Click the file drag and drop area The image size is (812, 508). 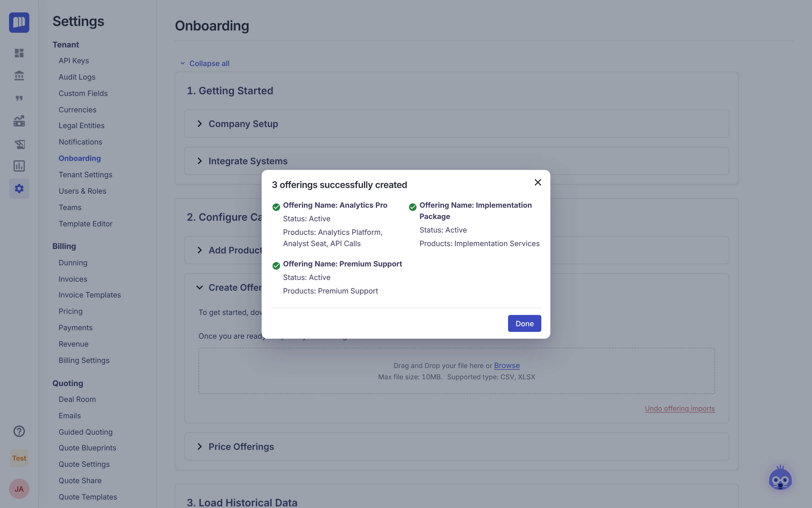pyautogui.click(x=457, y=371)
